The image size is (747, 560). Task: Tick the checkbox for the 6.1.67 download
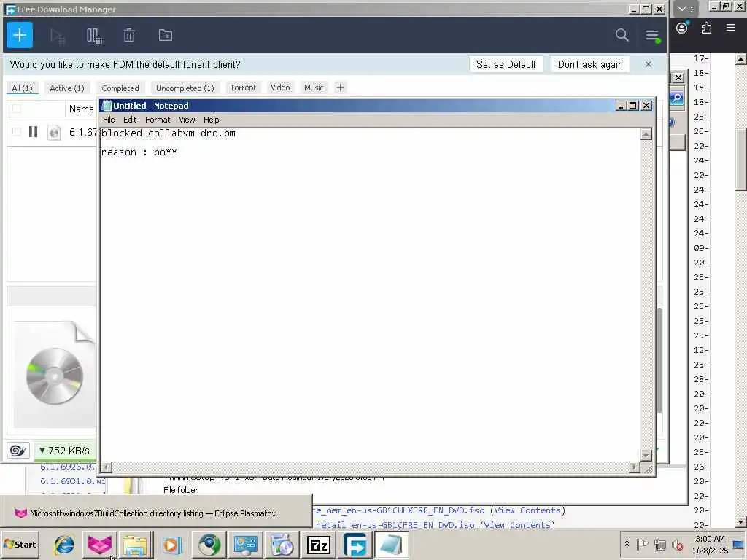tap(17, 132)
